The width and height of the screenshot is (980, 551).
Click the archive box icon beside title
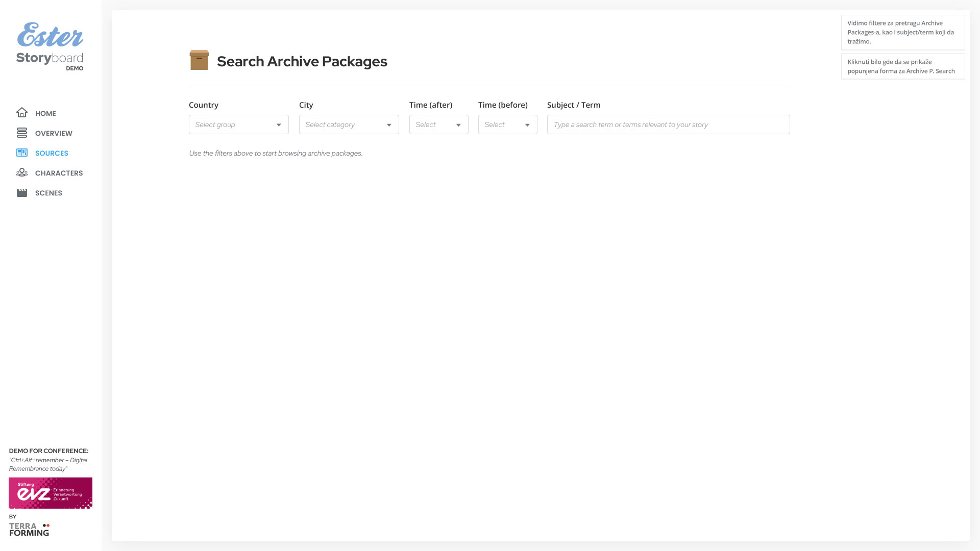coord(199,60)
